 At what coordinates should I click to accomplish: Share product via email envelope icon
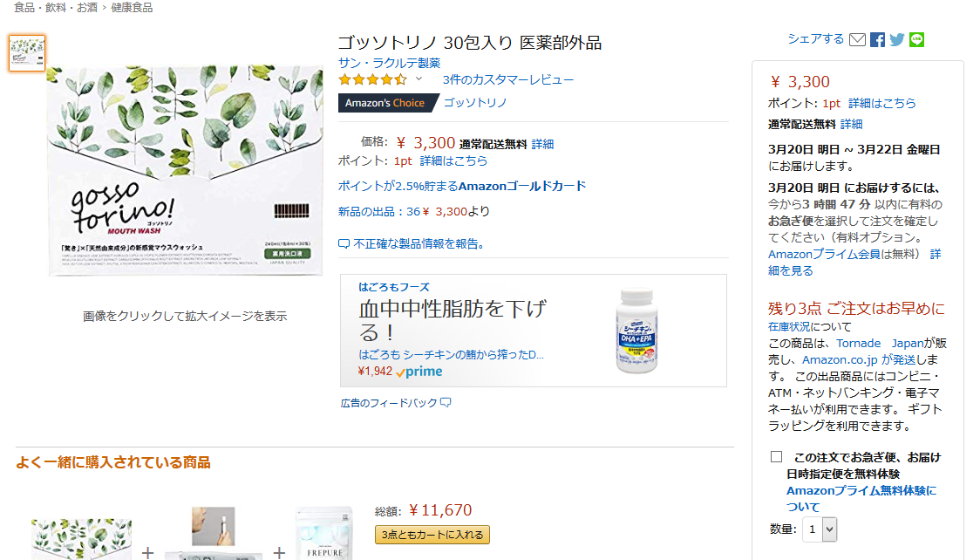pyautogui.click(x=857, y=39)
